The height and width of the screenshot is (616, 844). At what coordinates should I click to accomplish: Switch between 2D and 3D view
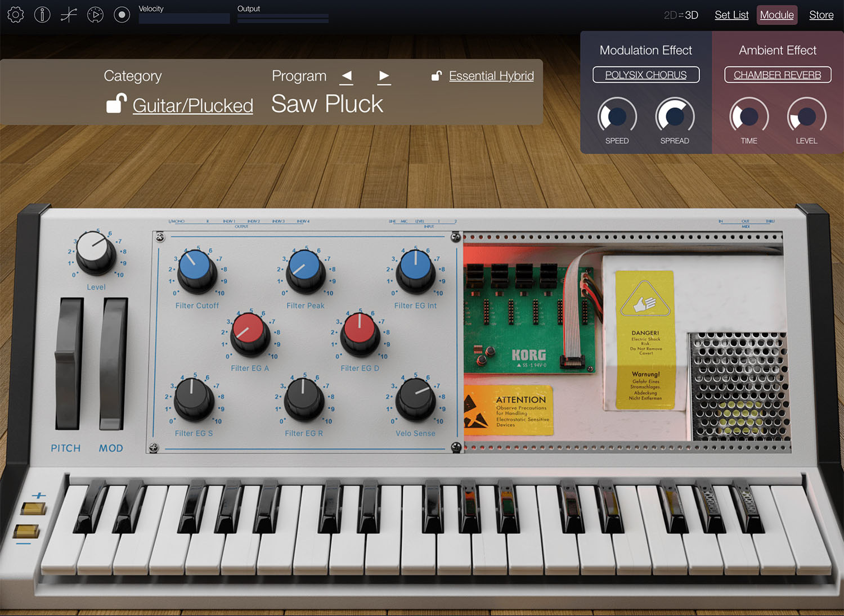(681, 15)
